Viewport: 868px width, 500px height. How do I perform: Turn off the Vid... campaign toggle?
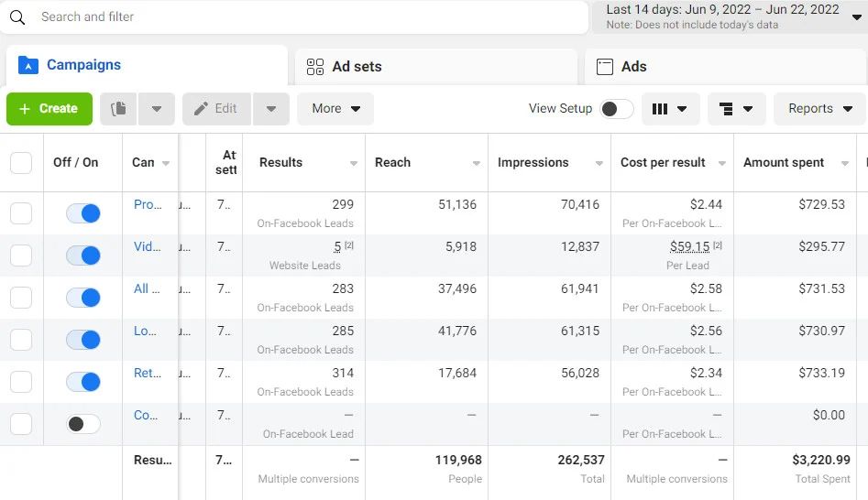tap(83, 255)
